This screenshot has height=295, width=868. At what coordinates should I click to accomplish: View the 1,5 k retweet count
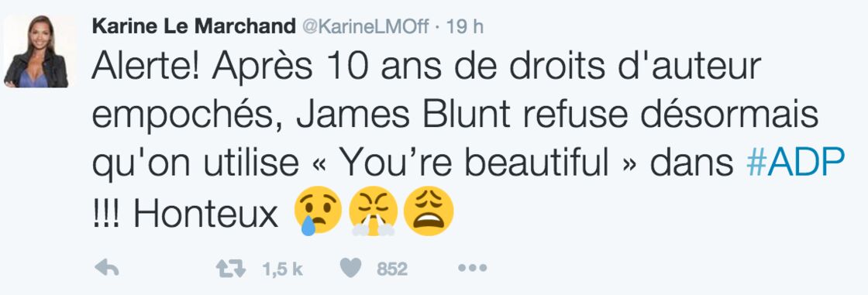point(282,269)
